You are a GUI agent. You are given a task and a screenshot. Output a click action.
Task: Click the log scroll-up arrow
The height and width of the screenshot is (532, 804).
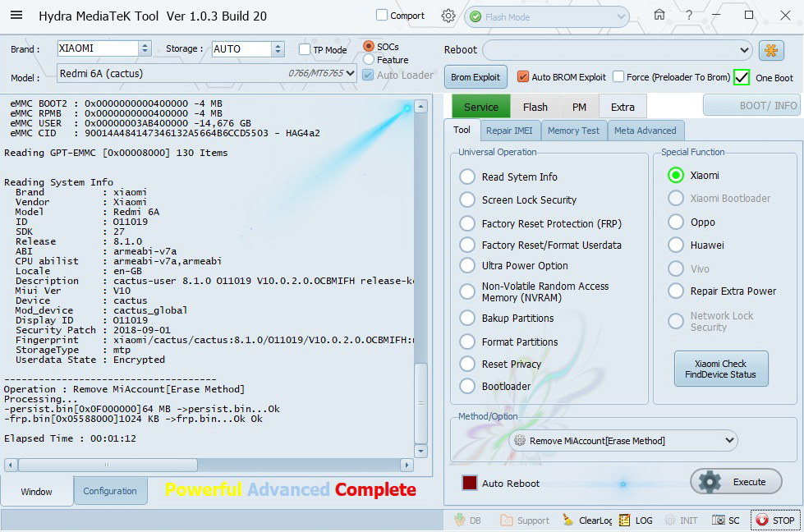(421, 107)
